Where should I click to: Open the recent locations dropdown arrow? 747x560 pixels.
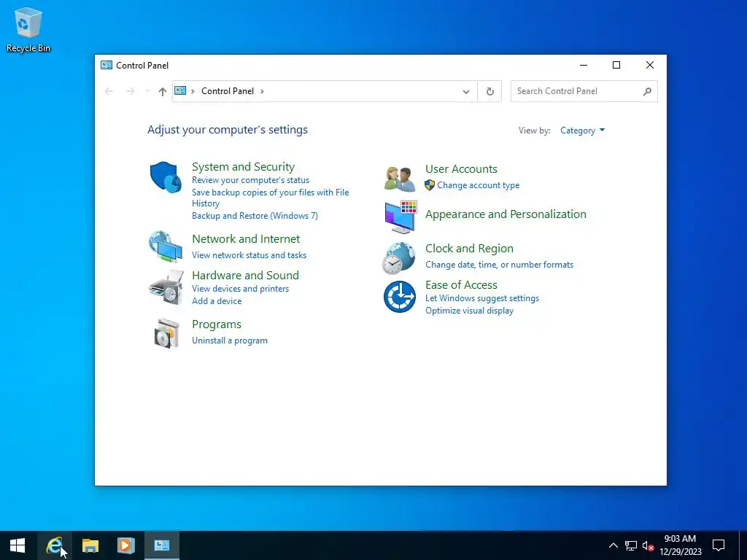(x=147, y=91)
